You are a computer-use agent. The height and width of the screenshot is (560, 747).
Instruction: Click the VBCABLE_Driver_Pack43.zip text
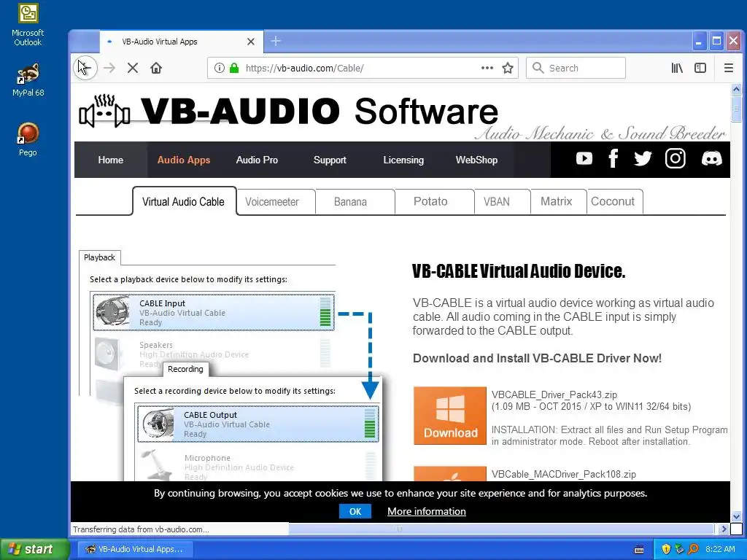click(x=554, y=394)
